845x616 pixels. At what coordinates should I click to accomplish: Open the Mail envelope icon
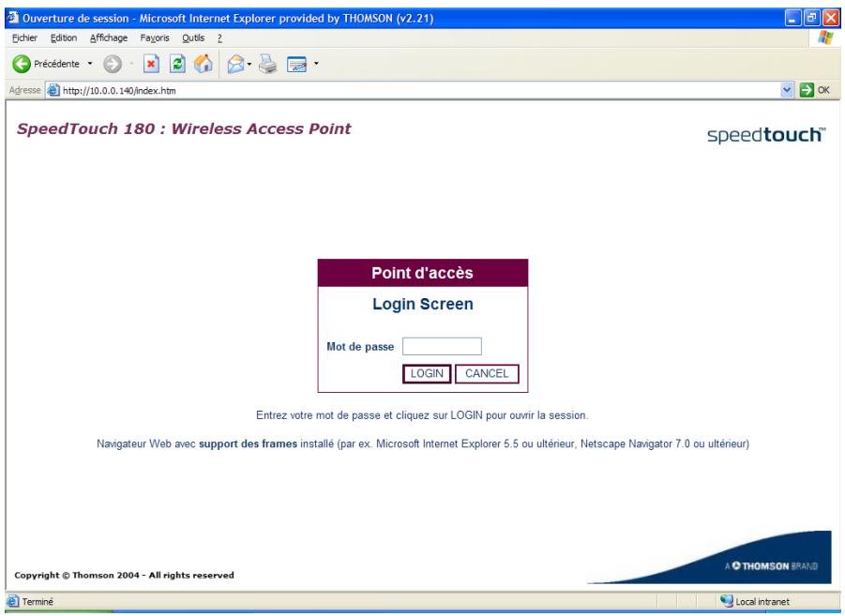click(x=235, y=65)
